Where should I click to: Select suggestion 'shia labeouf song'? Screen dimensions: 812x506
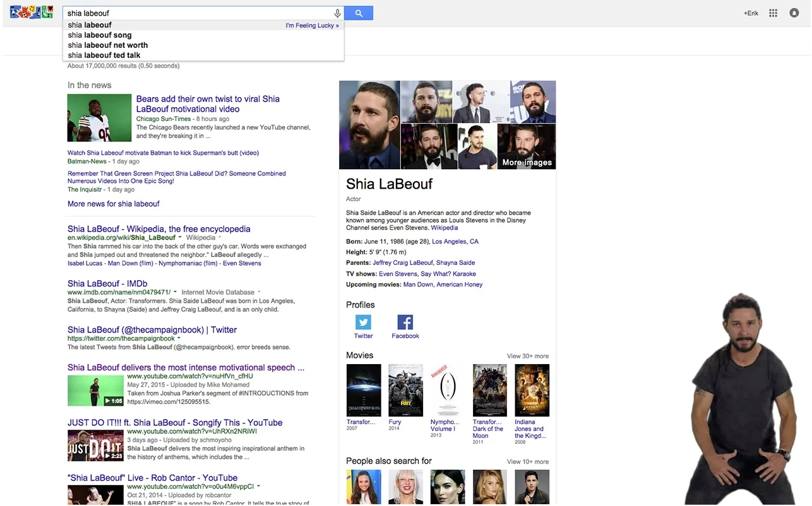click(100, 35)
